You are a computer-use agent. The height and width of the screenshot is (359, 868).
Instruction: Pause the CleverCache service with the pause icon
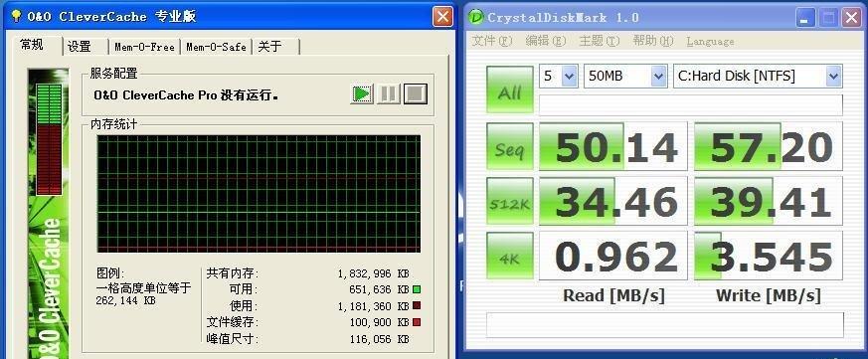tap(389, 93)
